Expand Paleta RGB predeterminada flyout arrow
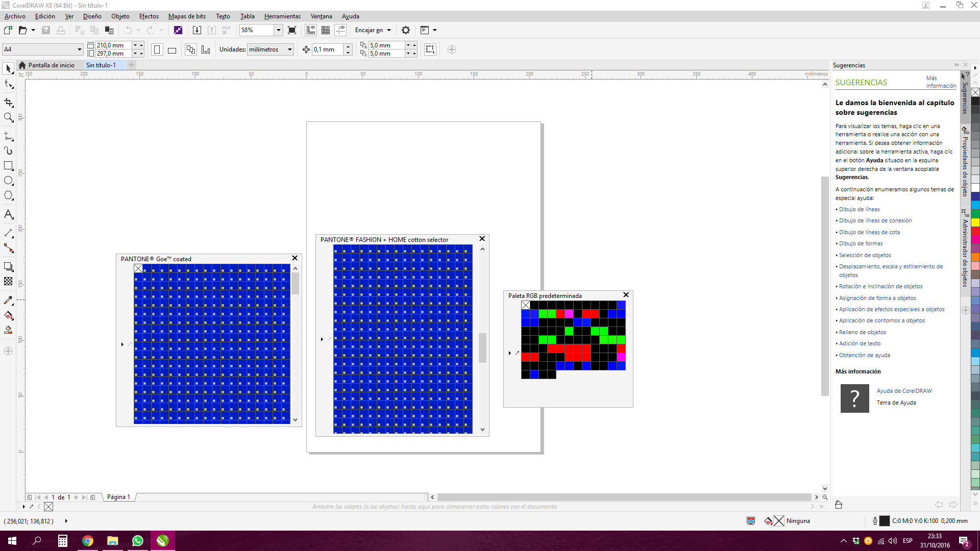Screen dimensions: 980x551 click(x=509, y=353)
